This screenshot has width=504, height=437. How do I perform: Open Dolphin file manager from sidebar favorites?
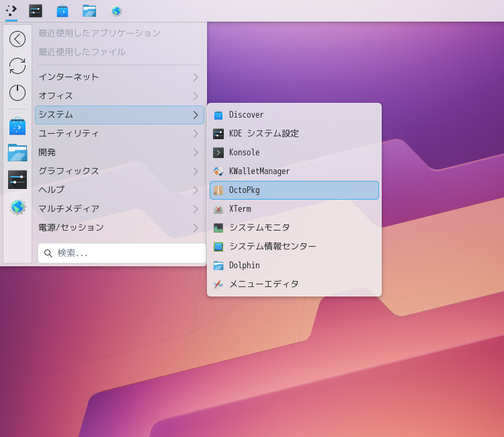click(x=17, y=153)
